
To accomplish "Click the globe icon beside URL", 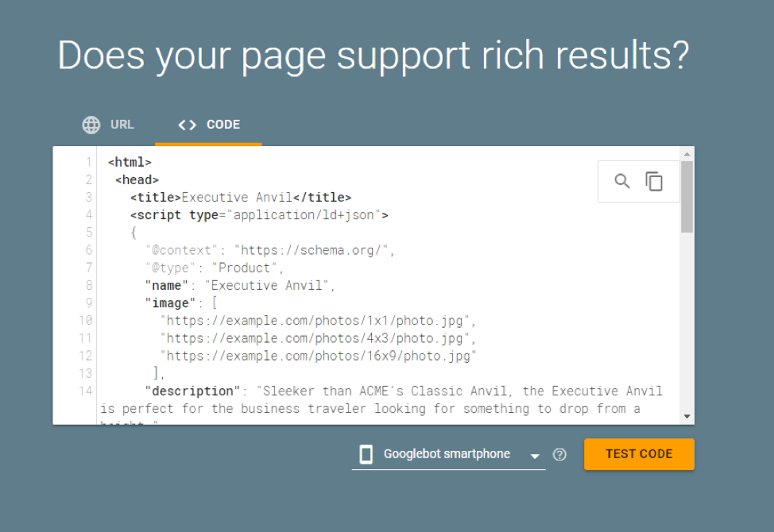I will 91,125.
